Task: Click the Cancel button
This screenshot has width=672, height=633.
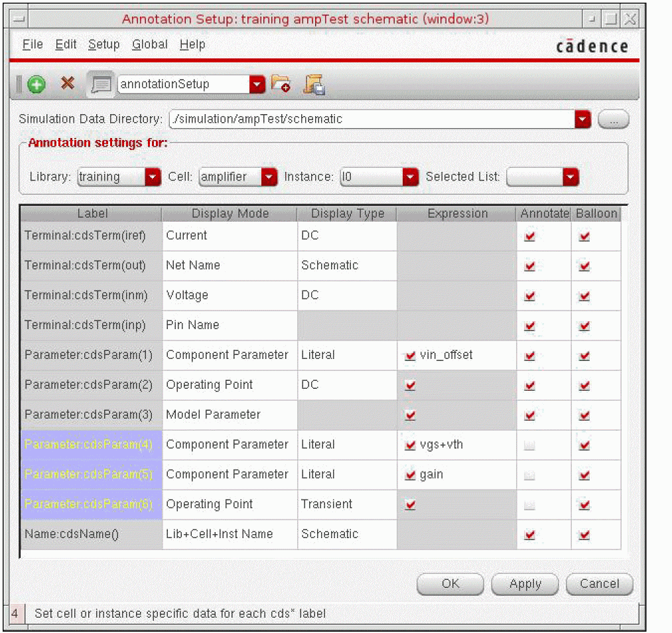Action: [599, 584]
